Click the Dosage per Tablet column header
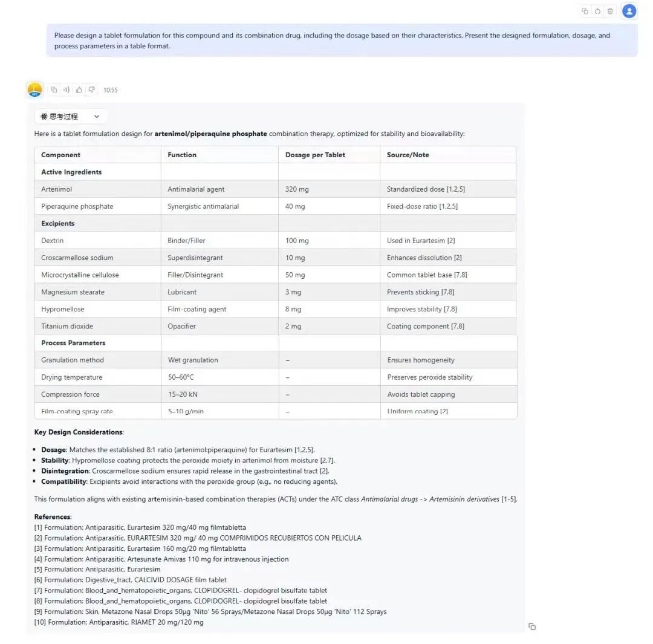 [315, 155]
